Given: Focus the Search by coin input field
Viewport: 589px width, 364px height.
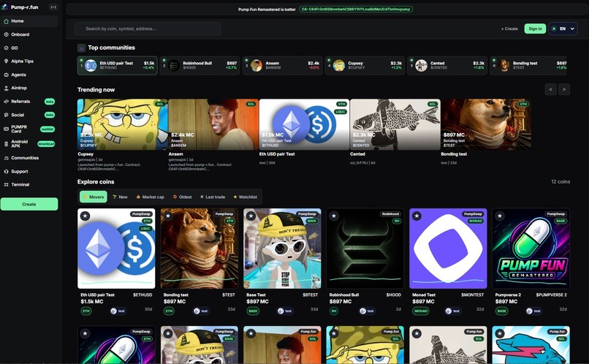Looking at the screenshot, I should point(148,29).
